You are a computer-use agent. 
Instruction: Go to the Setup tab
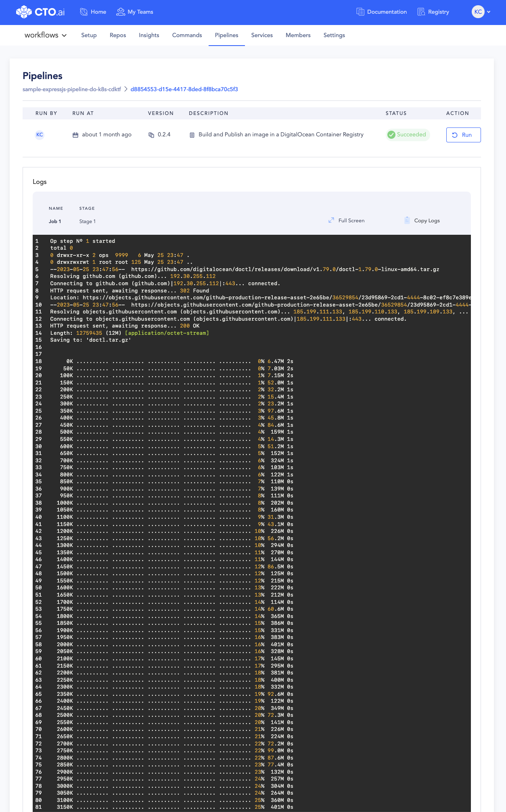point(89,35)
